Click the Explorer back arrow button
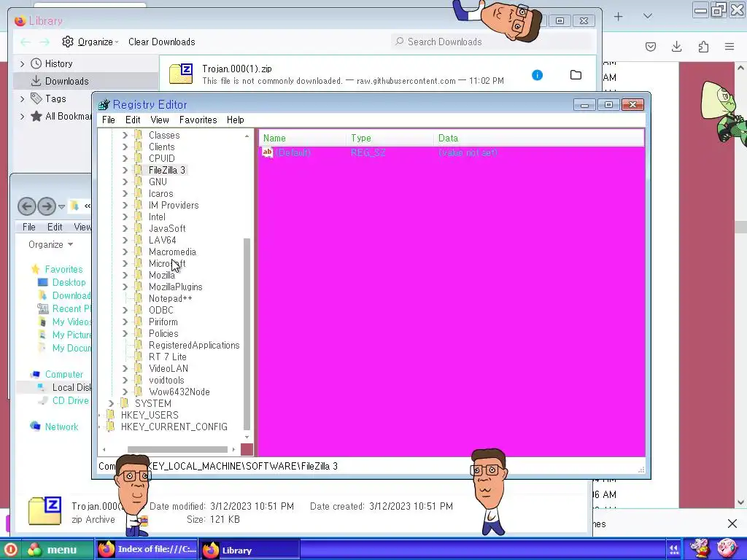The width and height of the screenshot is (747, 560). tap(27, 206)
